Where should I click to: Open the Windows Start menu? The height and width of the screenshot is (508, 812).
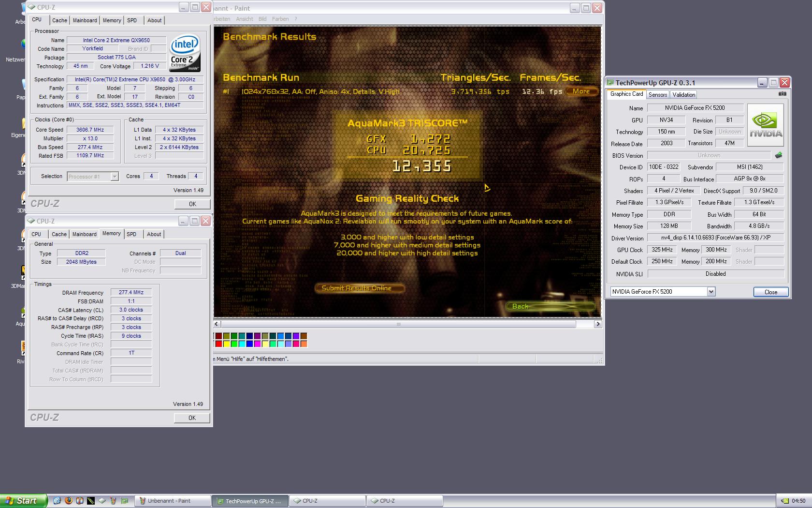24,501
